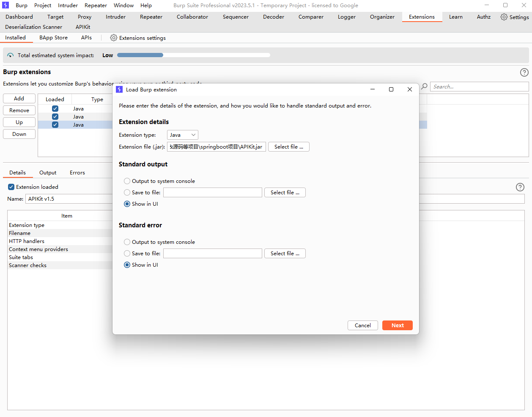This screenshot has height=417, width=532.
Task: Switch to the Sequencer tab
Action: (236, 17)
